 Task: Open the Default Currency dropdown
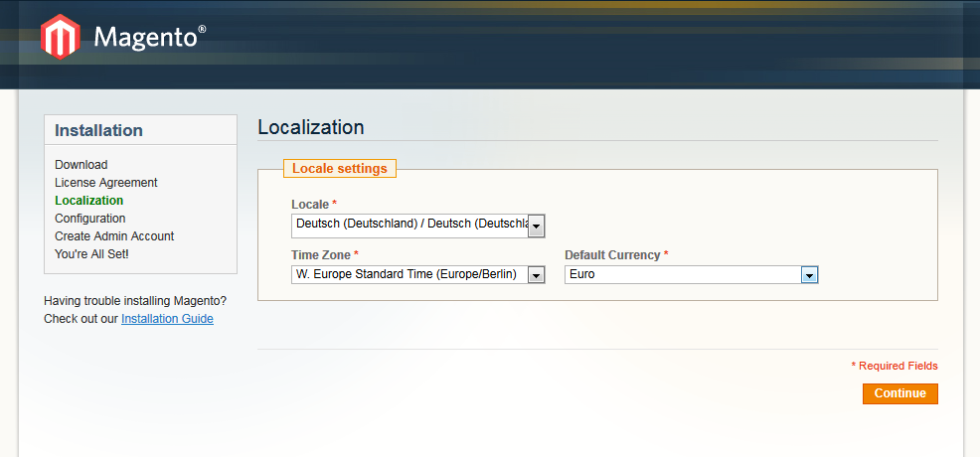691,275
